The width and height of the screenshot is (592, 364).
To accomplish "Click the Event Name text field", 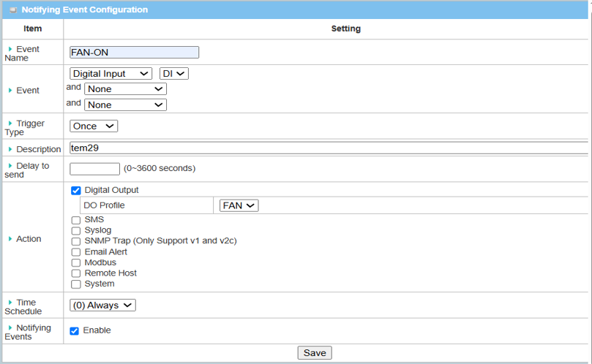I will (x=134, y=53).
